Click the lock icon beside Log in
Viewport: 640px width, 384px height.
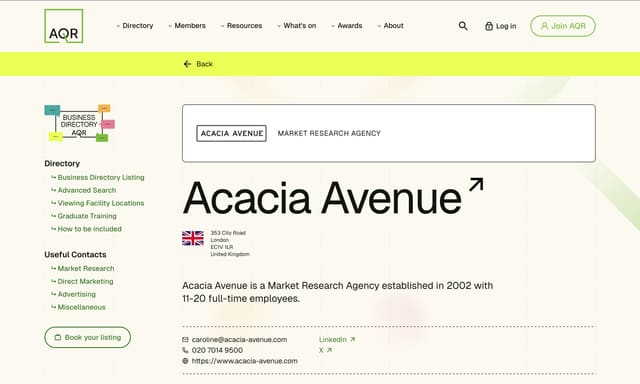click(489, 26)
